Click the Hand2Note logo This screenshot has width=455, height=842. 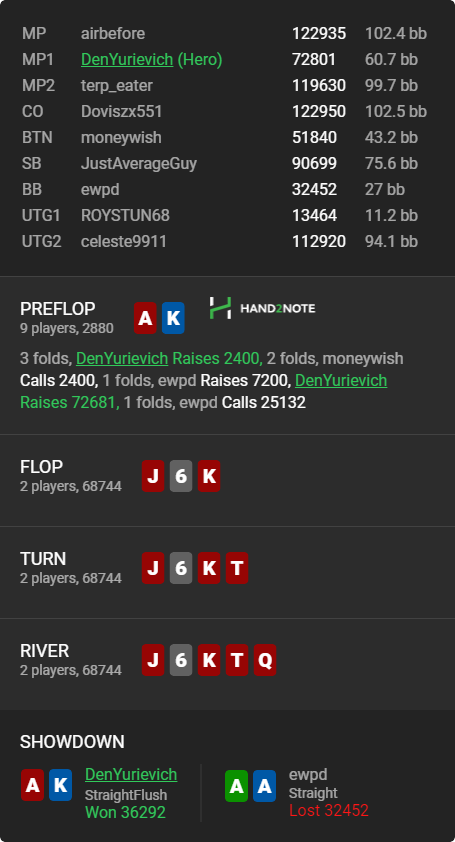tap(262, 308)
